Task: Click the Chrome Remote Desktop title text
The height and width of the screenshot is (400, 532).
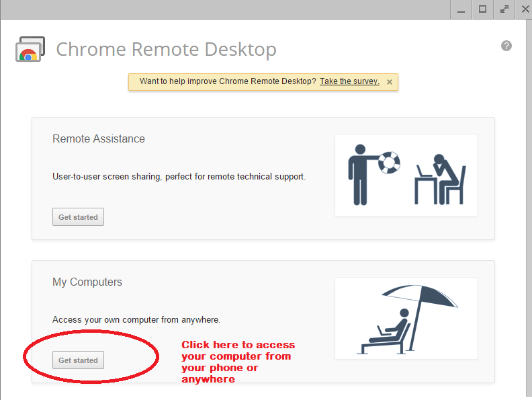Action: click(x=166, y=50)
